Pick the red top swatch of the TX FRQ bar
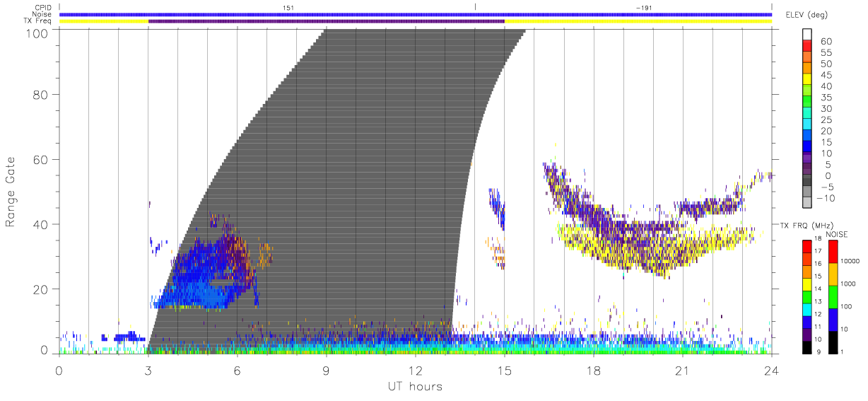Viewport: 868px width, 401px height. 807,246
